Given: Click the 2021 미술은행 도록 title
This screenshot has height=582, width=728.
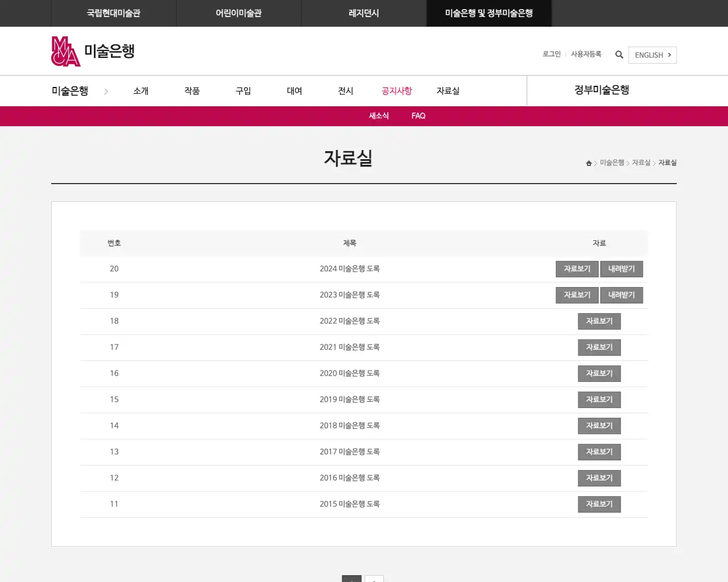Looking at the screenshot, I should (x=350, y=347).
